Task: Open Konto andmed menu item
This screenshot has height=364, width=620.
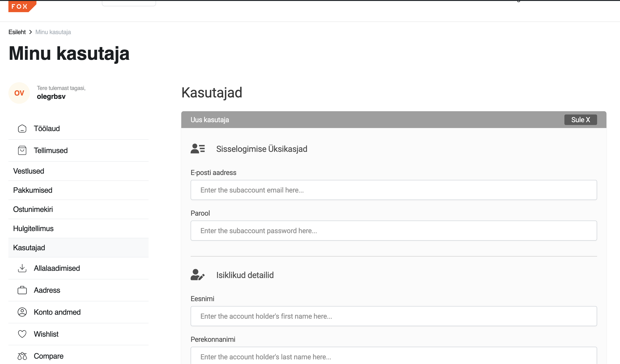Action: [78, 312]
